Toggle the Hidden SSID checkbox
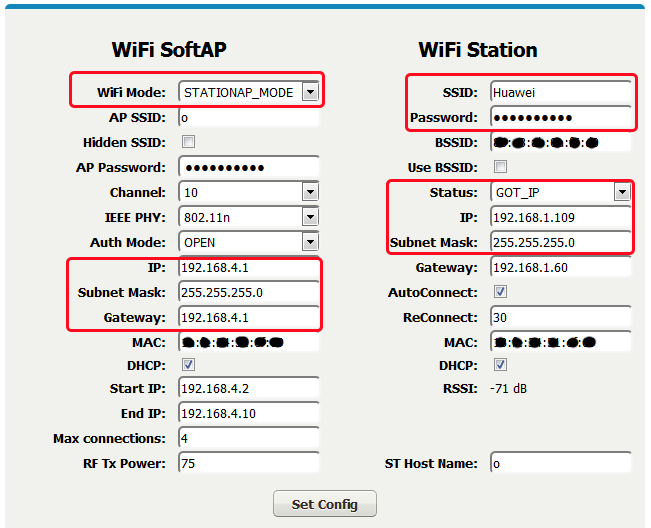The width and height of the screenshot is (651, 528). click(x=188, y=142)
